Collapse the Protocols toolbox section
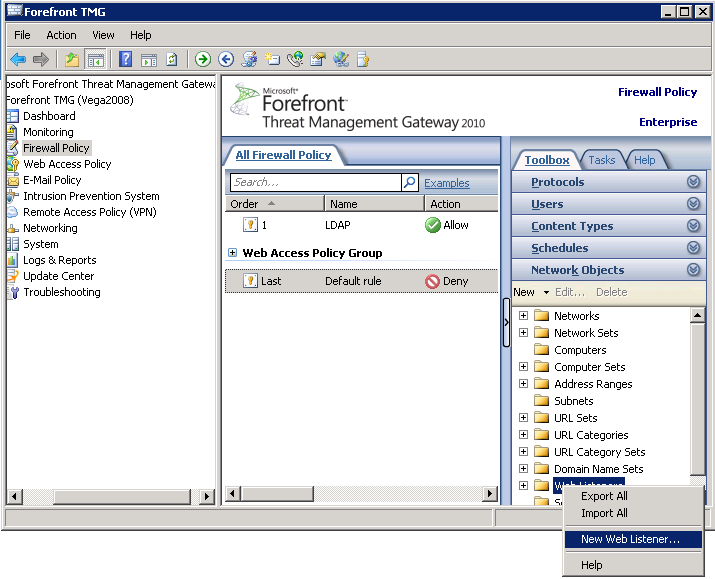Image resolution: width=715 pixels, height=579 pixels. (693, 182)
